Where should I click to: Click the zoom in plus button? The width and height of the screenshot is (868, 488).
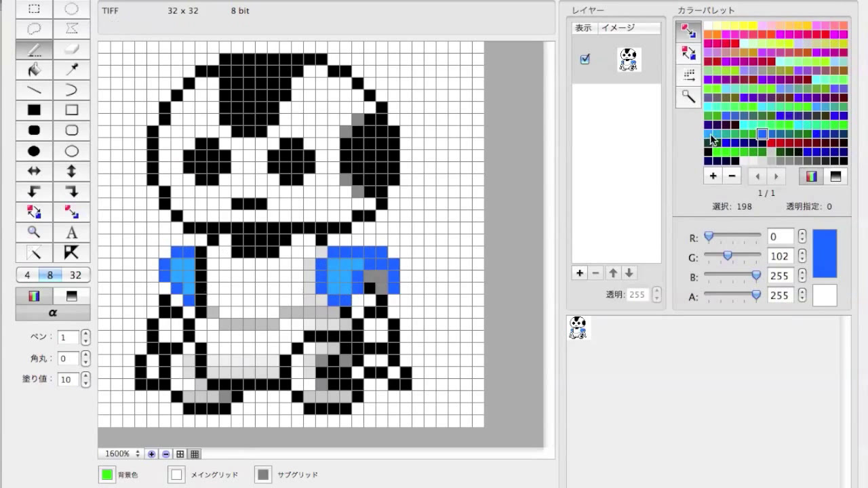[151, 454]
